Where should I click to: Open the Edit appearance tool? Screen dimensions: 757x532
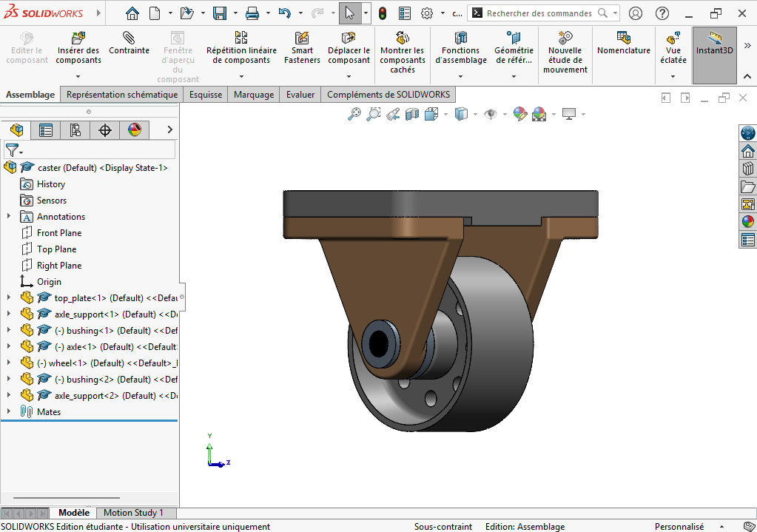[519, 115]
